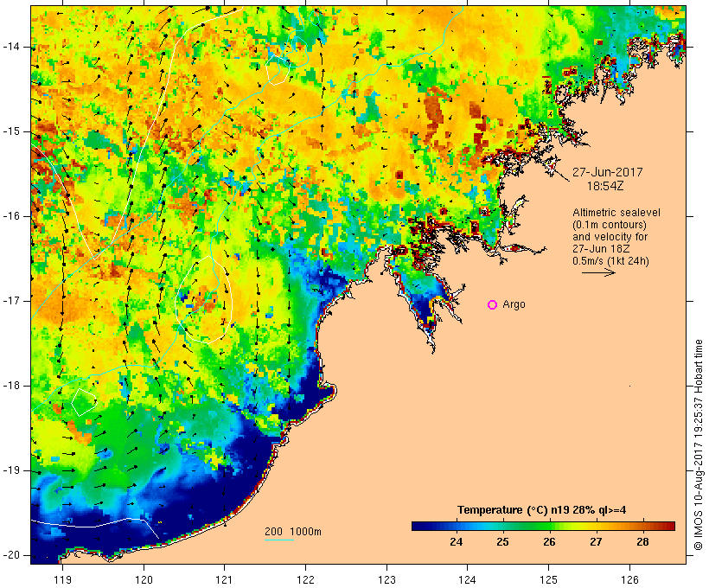Click the 28 value on the colorbar
The height and width of the screenshot is (588, 709).
pyautogui.click(x=642, y=541)
